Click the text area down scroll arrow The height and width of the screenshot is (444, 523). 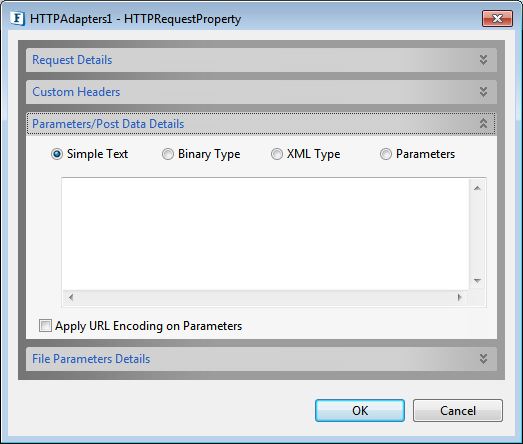point(477,281)
